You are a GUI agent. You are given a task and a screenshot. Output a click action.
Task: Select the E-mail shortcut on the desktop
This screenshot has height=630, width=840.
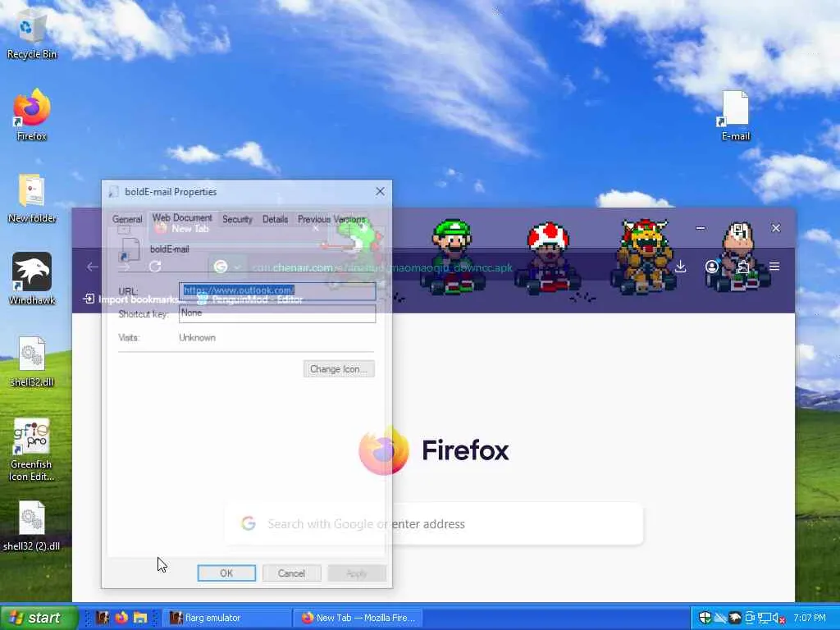point(735,115)
